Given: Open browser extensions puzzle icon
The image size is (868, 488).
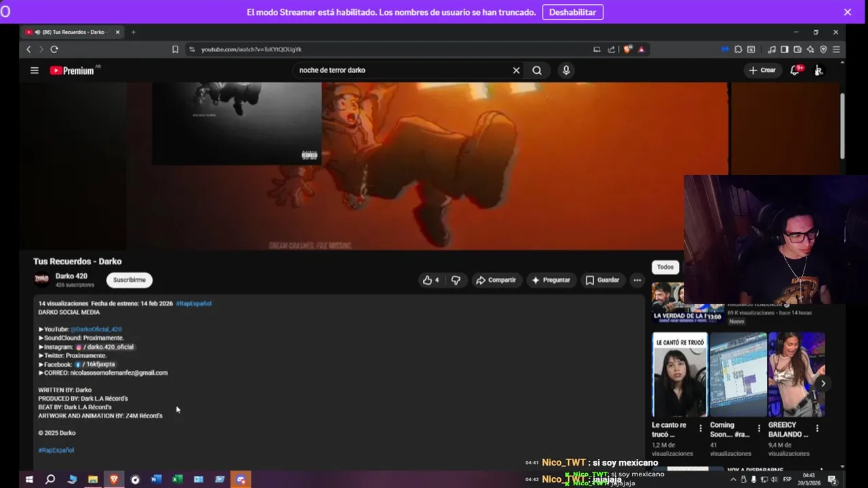Looking at the screenshot, I should pos(738,49).
